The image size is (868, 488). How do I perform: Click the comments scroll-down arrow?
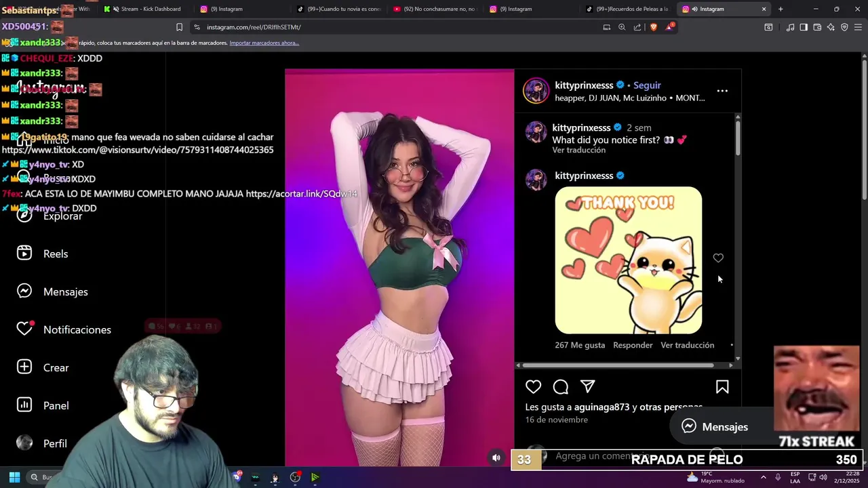point(738,359)
